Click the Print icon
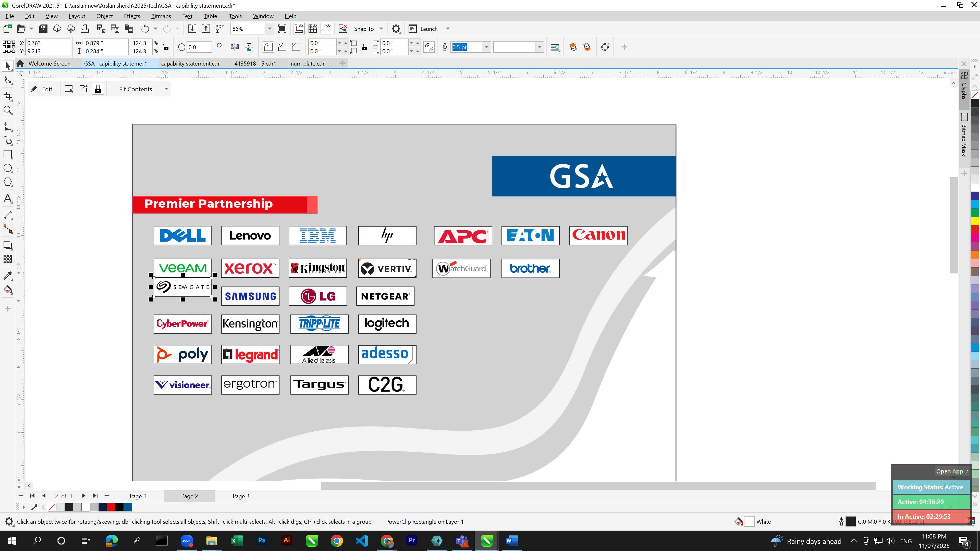Screen dimensions: 980x551 coord(84,29)
